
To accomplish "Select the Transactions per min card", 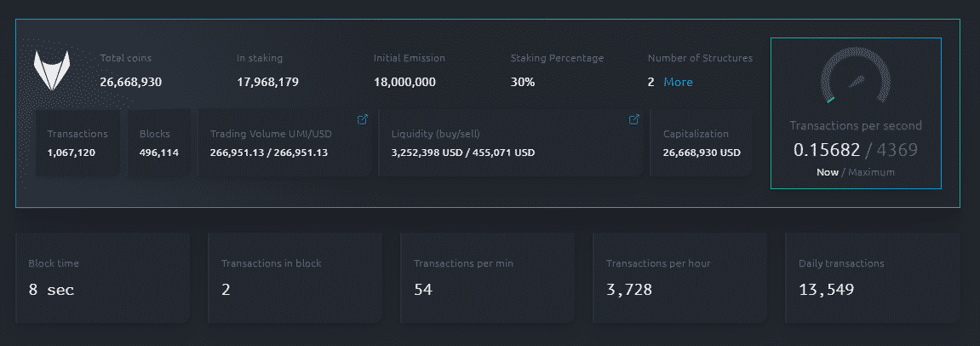I will tap(488, 278).
